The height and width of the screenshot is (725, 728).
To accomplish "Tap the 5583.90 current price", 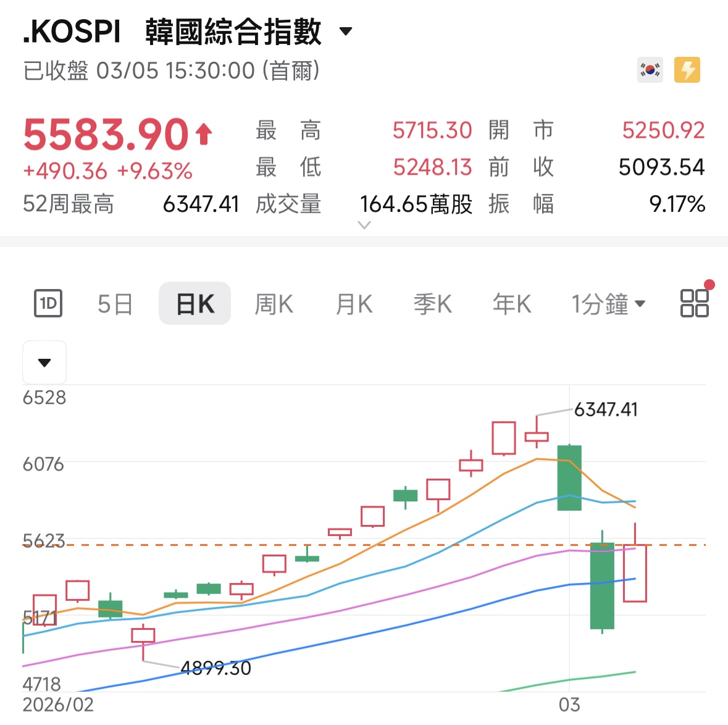I will (x=106, y=135).
